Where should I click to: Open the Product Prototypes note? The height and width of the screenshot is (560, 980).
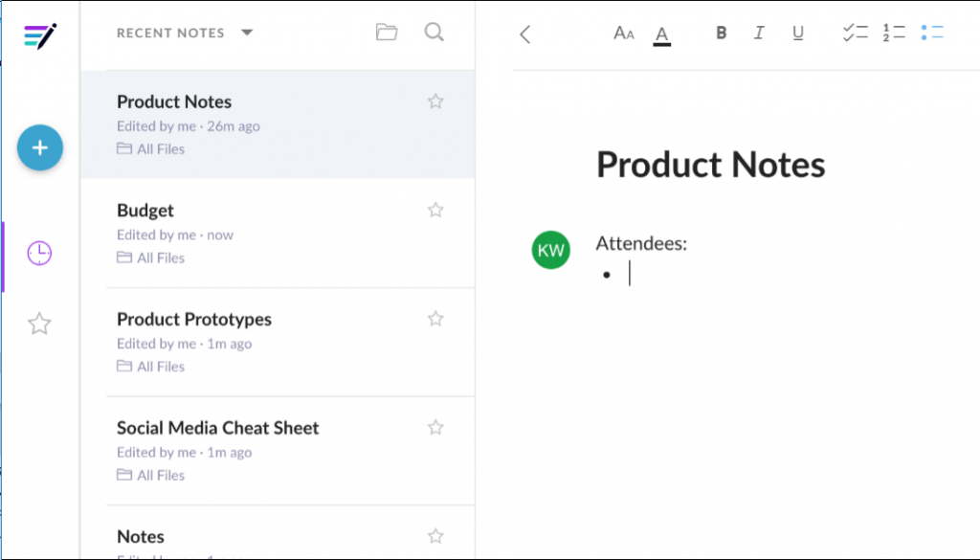193,319
